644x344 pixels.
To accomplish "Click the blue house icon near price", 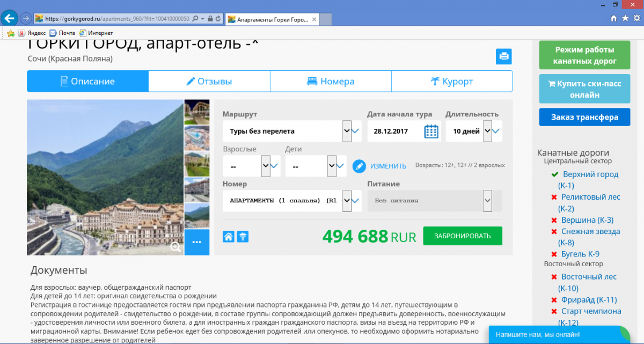I will coord(229,236).
